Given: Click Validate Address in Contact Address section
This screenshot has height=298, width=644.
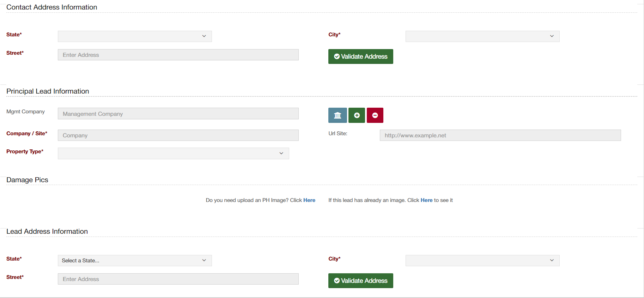Looking at the screenshot, I should pyautogui.click(x=360, y=56).
